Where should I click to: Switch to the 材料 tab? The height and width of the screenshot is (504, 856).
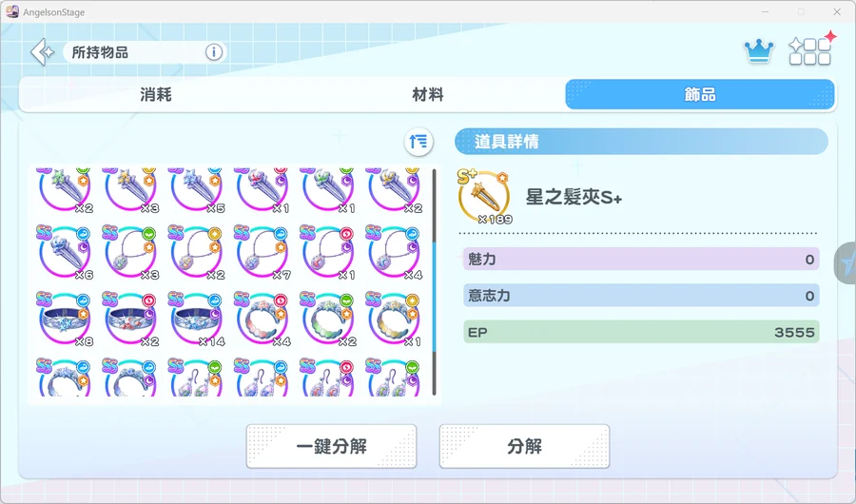[x=428, y=94]
